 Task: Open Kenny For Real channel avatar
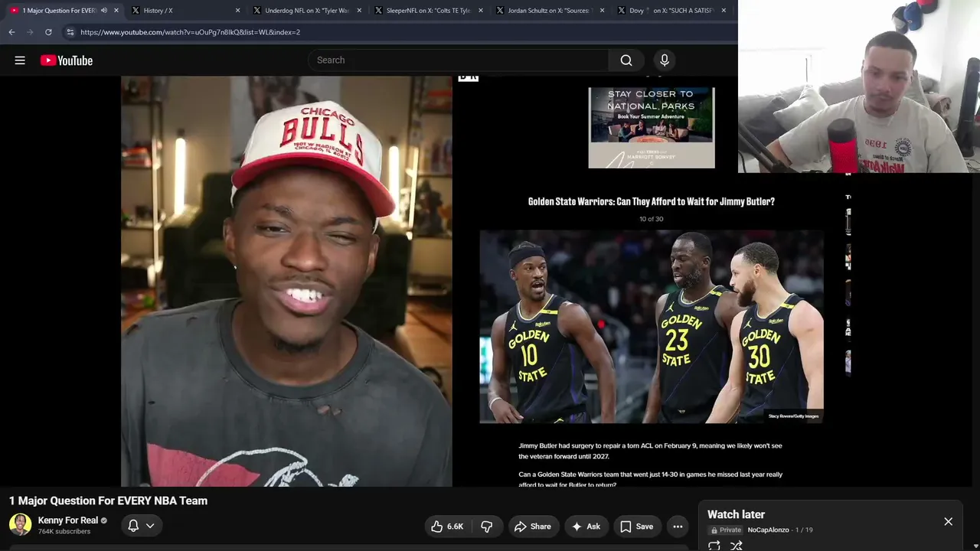pyautogui.click(x=20, y=524)
